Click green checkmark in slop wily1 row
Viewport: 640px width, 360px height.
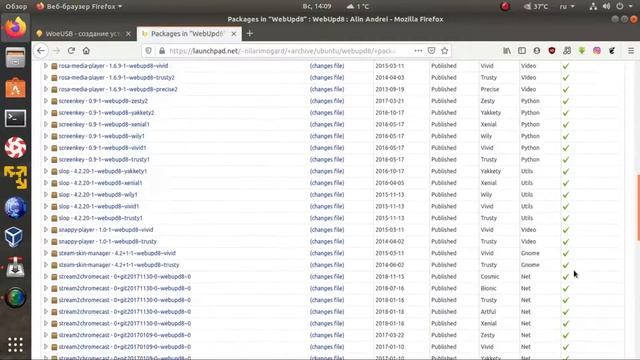click(565, 195)
